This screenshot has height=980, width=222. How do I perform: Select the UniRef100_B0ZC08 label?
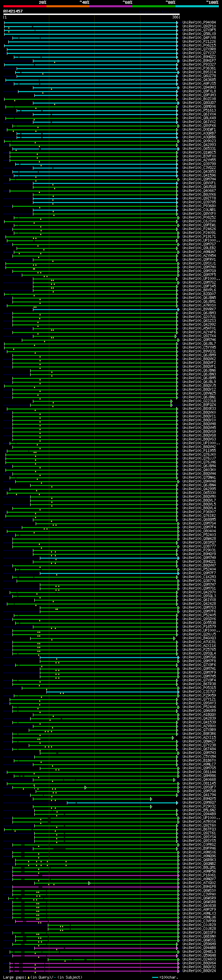point(199,99)
